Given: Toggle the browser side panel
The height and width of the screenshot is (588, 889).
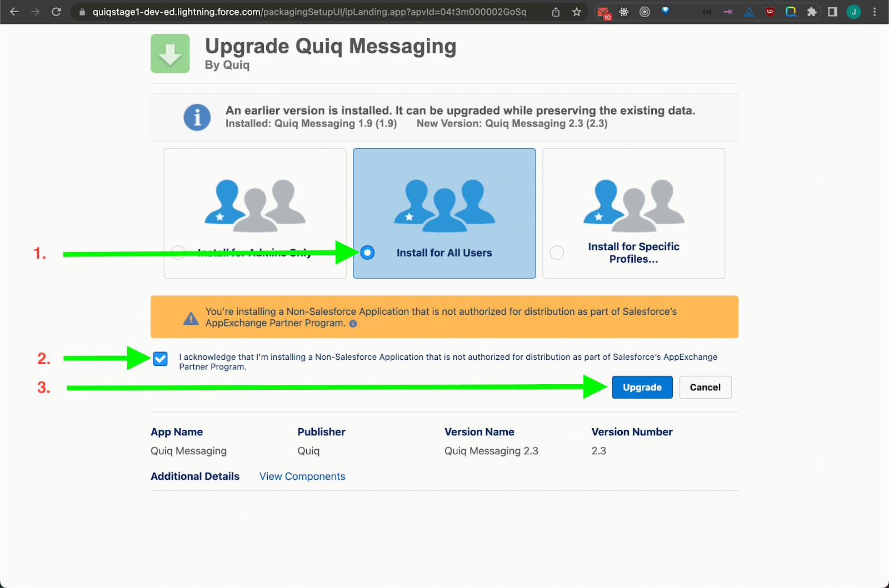Looking at the screenshot, I should pos(832,12).
